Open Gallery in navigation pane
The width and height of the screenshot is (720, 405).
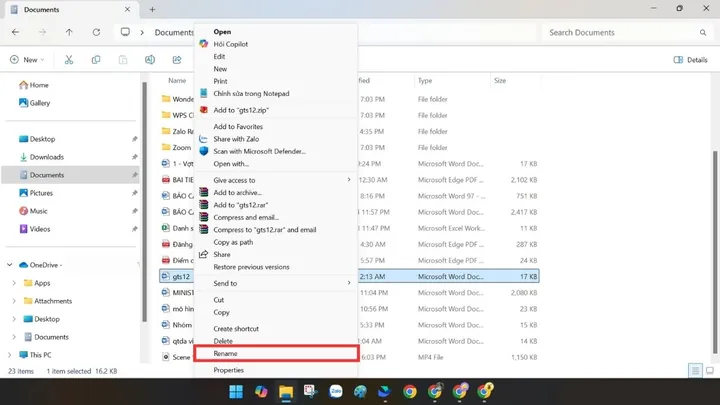click(x=34, y=103)
